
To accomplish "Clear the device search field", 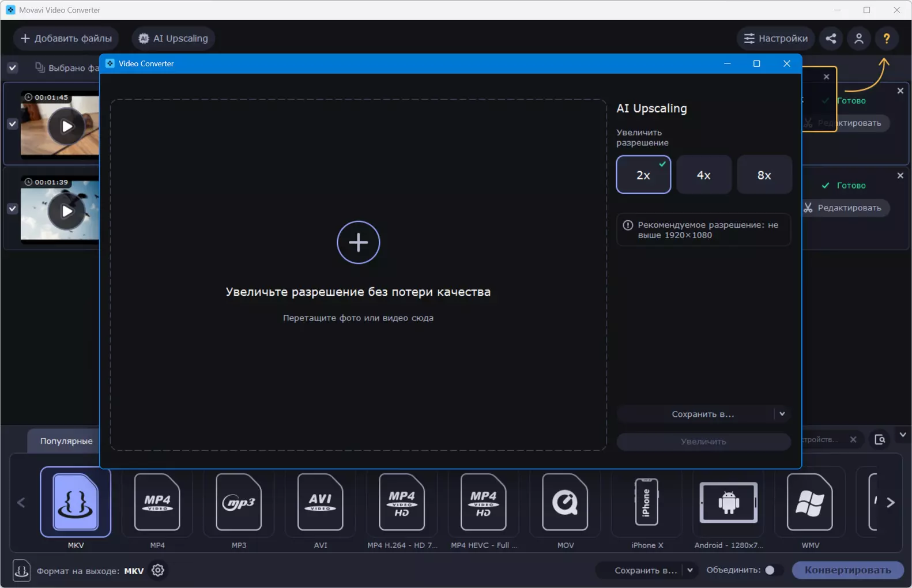I will pos(853,440).
